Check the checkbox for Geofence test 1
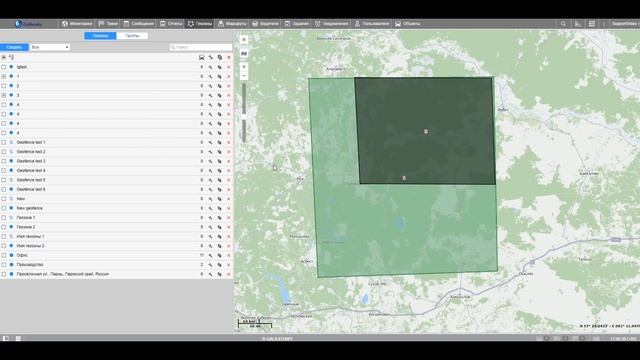 click(x=4, y=142)
